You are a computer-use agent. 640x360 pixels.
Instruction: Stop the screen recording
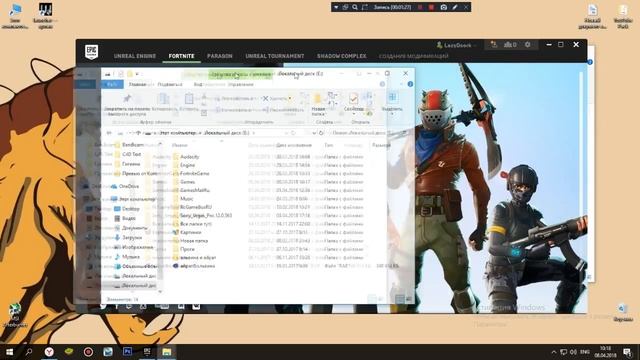tap(431, 7)
